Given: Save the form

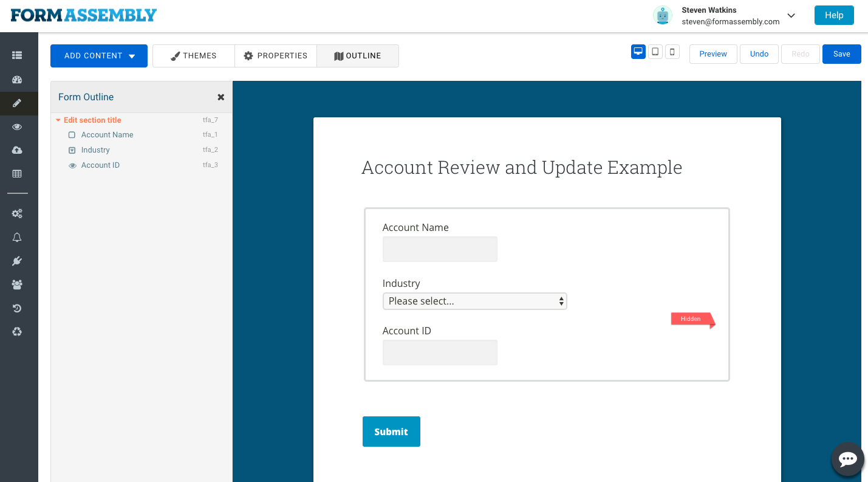Looking at the screenshot, I should pos(842,54).
